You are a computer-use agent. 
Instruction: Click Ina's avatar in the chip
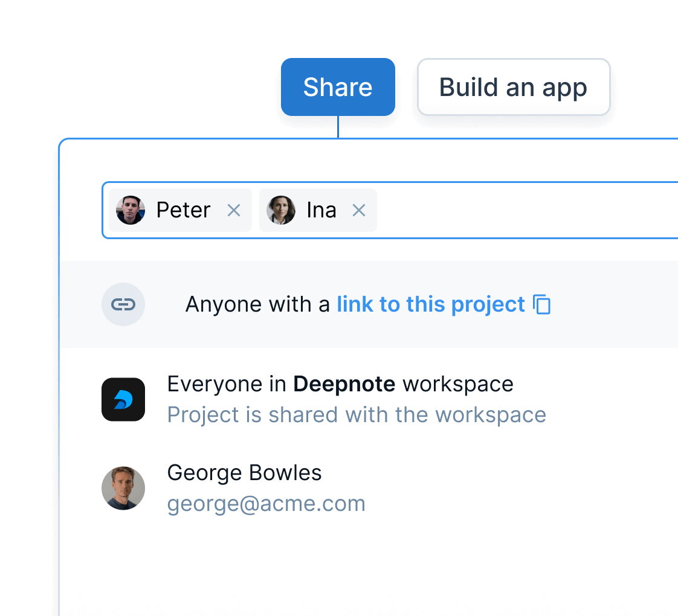coord(281,210)
